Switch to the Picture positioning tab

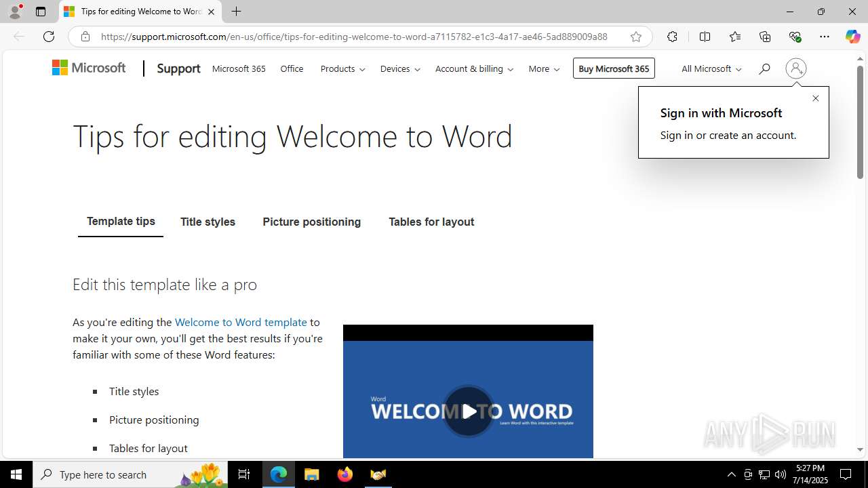click(x=312, y=222)
